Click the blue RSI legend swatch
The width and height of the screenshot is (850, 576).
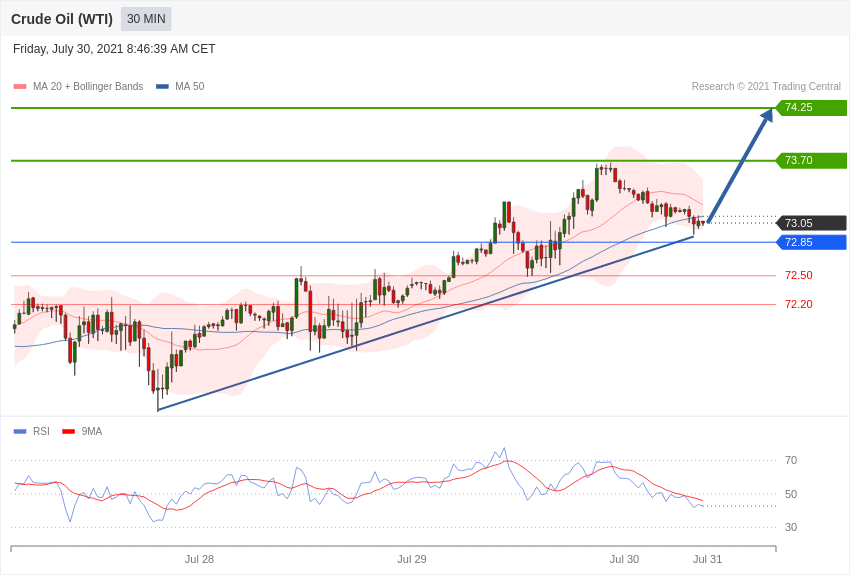20,431
